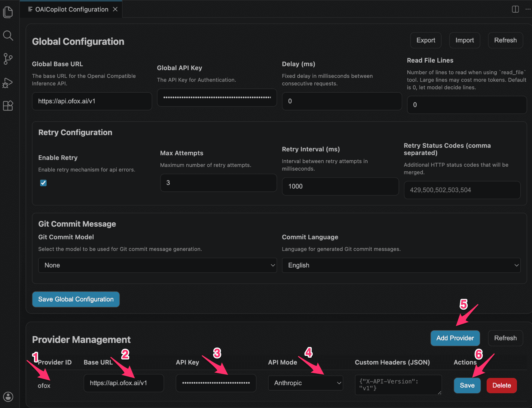The width and height of the screenshot is (532, 408).
Task: Click the Add Provider button
Action: (455, 338)
